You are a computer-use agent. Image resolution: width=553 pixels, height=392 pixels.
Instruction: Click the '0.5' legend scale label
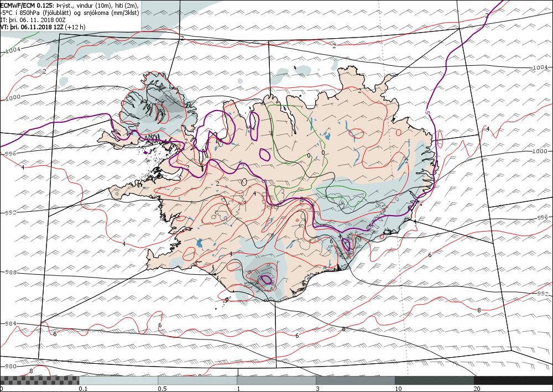tap(162, 389)
